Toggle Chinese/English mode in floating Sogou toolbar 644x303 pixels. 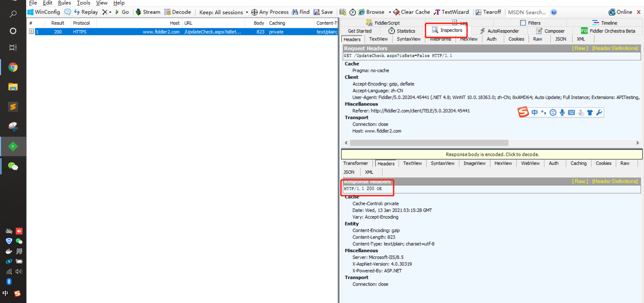coord(534,113)
